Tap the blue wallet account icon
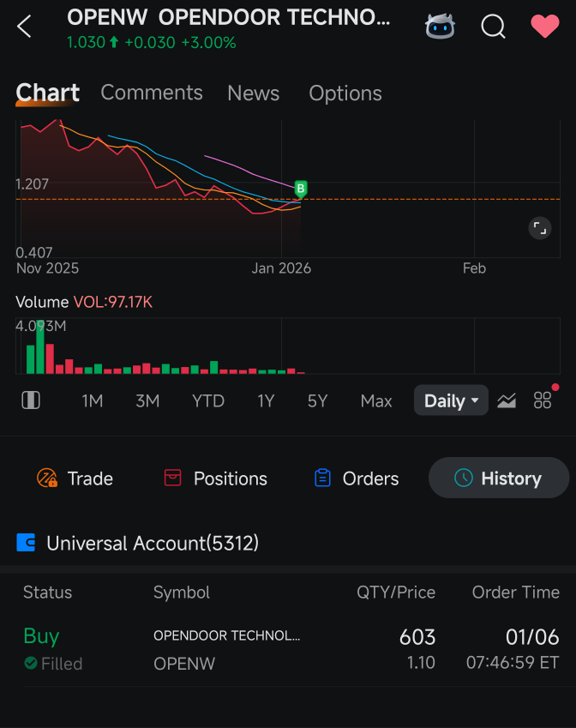Screen dimensions: 576x728 (26, 542)
